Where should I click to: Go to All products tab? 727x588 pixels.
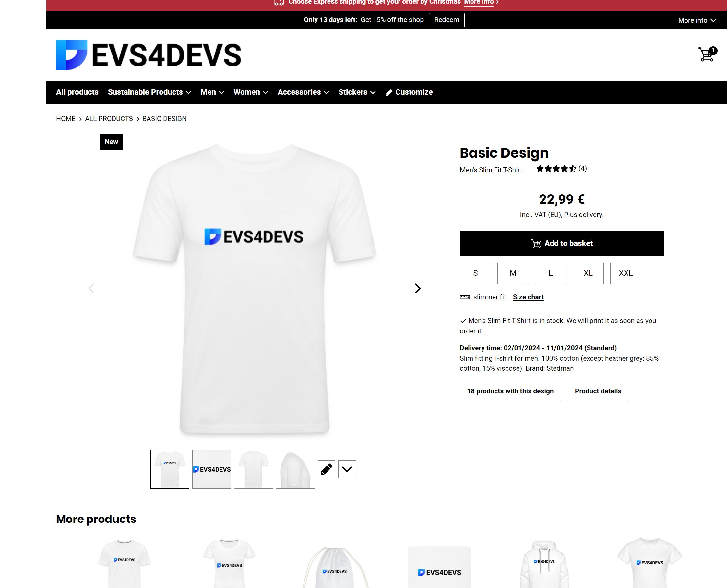[77, 92]
